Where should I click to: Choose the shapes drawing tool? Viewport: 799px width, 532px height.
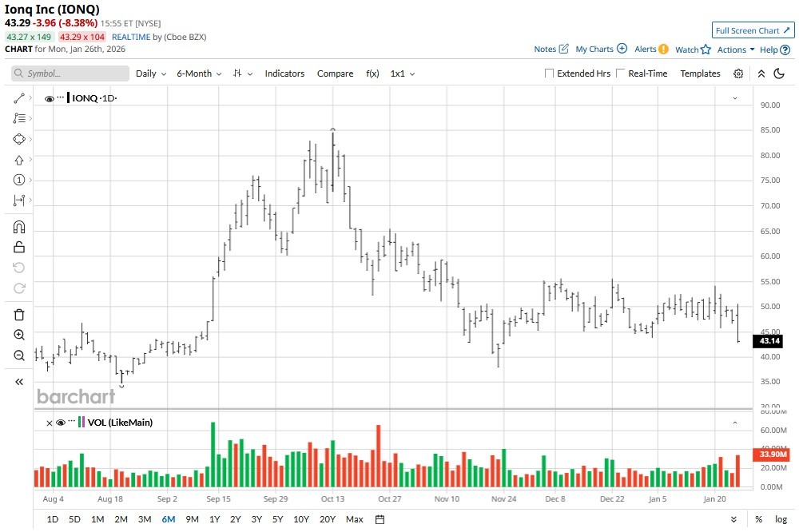click(x=19, y=139)
